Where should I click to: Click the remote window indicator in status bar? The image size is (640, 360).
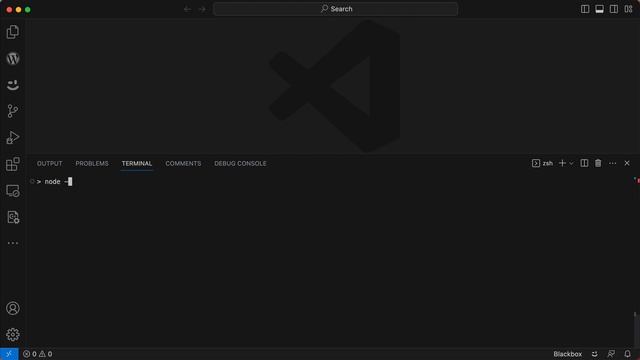(x=9, y=354)
